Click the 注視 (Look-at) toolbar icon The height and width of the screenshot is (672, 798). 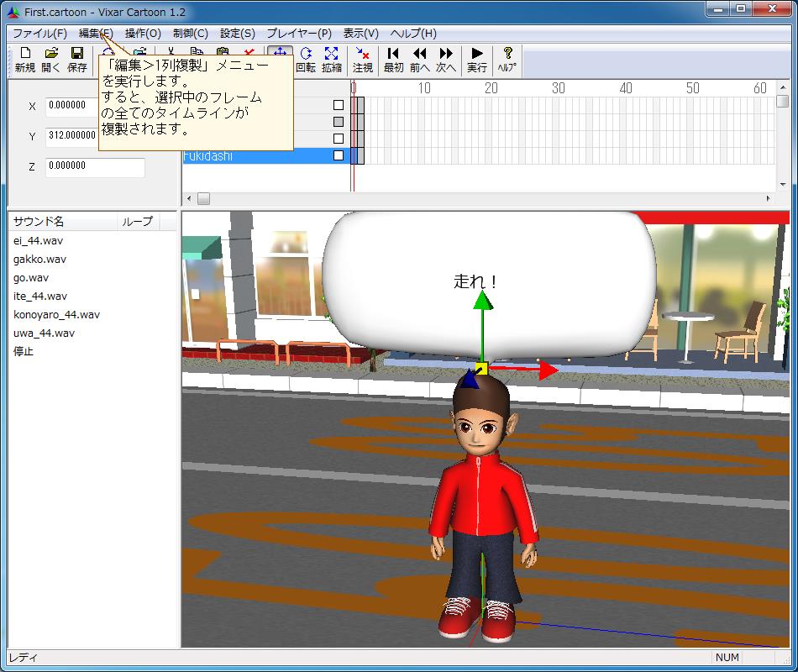click(363, 60)
